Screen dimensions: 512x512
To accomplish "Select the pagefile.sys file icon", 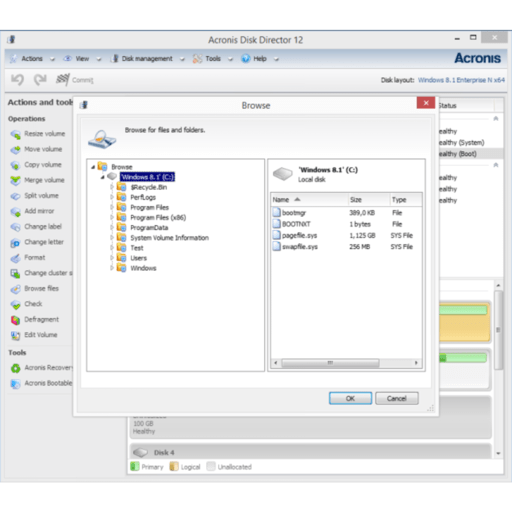I will (277, 235).
